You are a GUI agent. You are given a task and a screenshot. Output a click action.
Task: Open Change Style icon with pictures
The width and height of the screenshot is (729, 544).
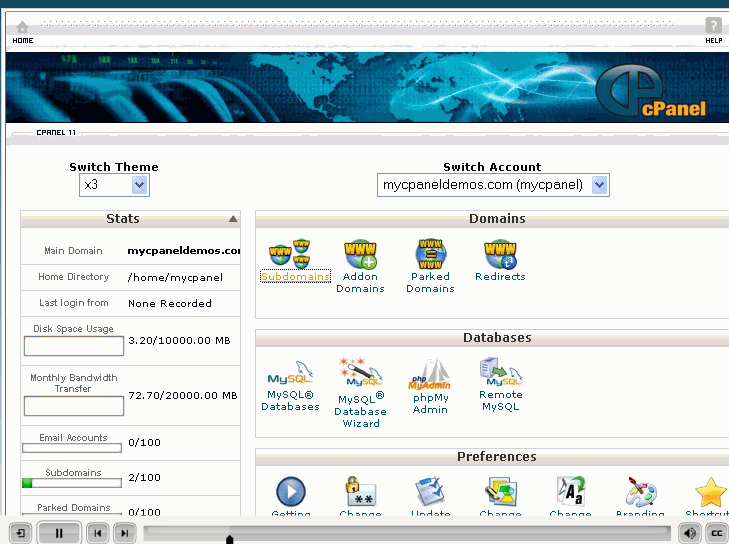click(x=500, y=491)
